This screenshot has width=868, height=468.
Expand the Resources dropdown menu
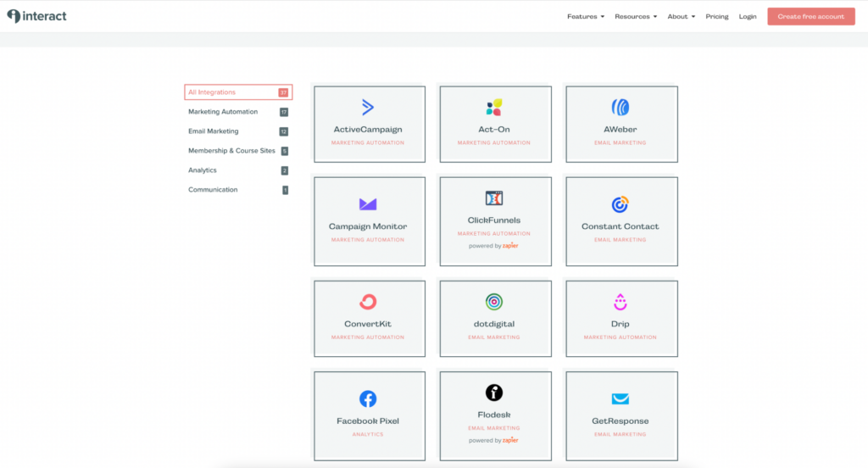[x=636, y=17]
